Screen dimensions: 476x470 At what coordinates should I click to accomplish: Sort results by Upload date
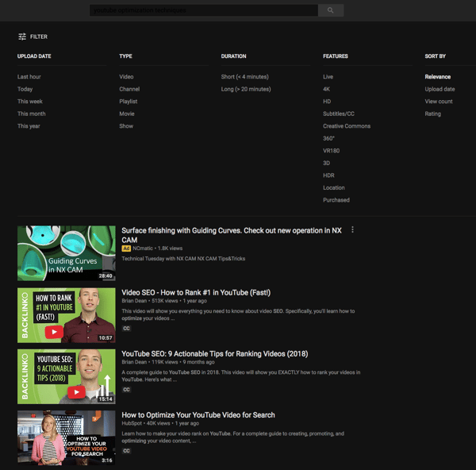click(440, 89)
